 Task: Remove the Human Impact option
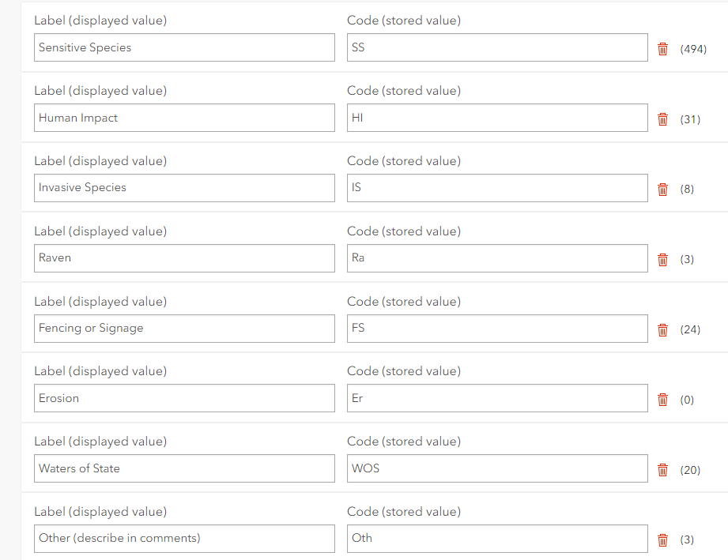[x=662, y=118]
